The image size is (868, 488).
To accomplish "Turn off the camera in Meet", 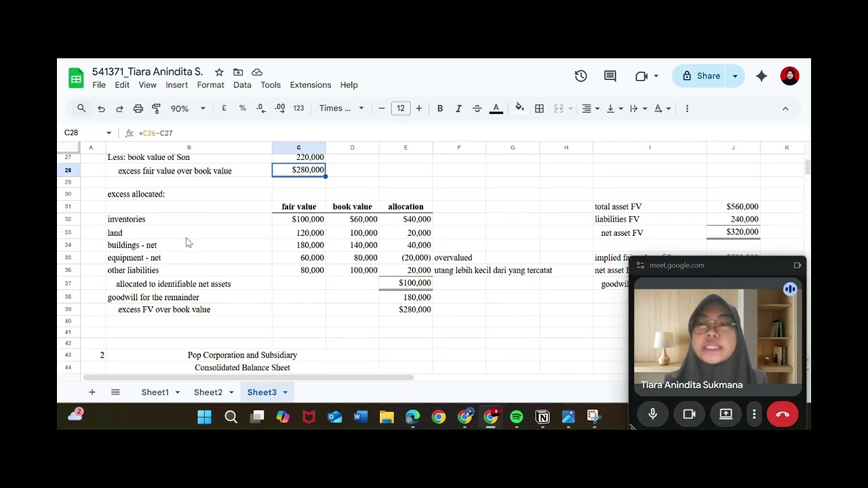I will [x=690, y=414].
